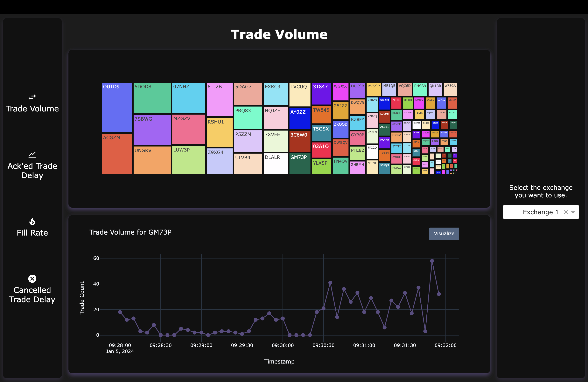Expand the exchange dropdown arrow
Screen dimensions: 588x382
point(573,212)
